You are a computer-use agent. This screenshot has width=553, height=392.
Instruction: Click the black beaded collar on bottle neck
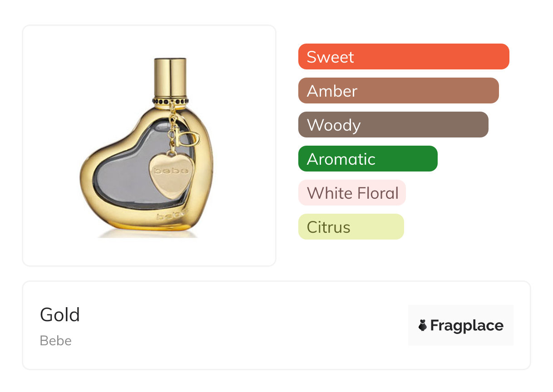(x=170, y=101)
